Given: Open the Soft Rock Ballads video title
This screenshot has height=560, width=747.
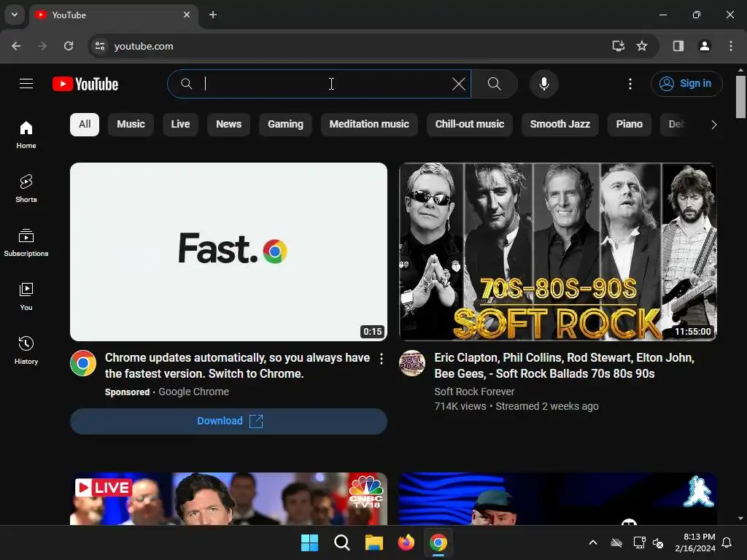Looking at the screenshot, I should point(564,365).
